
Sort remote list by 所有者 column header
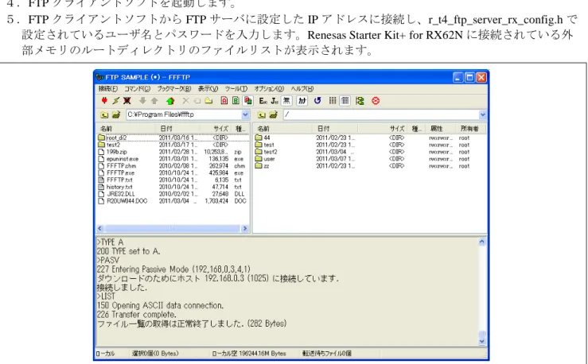point(470,129)
